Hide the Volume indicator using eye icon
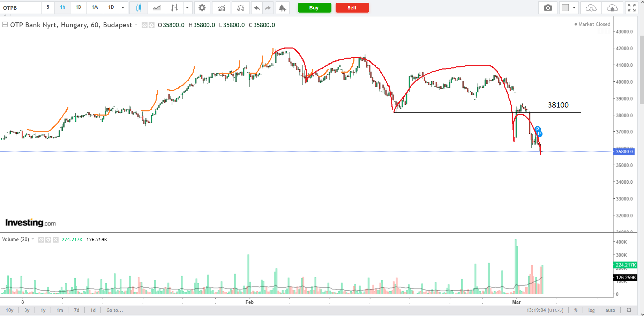The width and height of the screenshot is (644, 316). 41,240
